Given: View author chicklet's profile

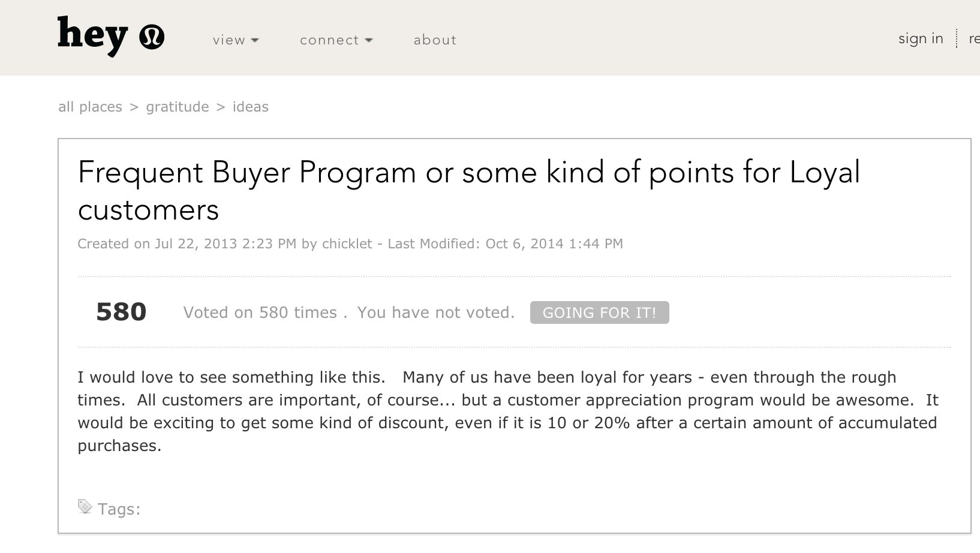Looking at the screenshot, I should 347,244.
